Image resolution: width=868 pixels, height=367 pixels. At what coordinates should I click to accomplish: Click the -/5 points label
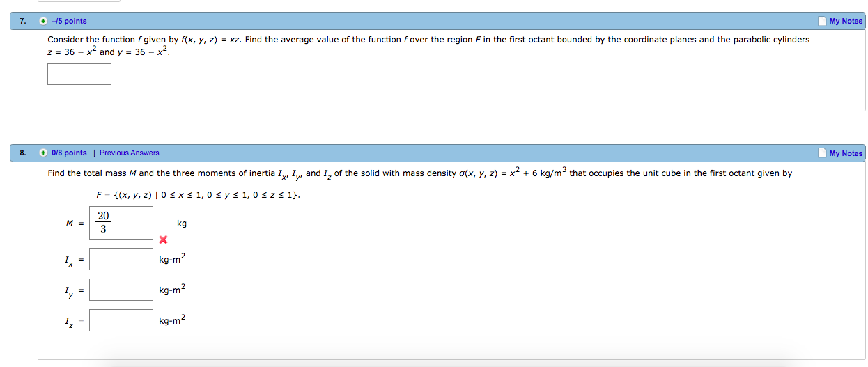tap(69, 21)
